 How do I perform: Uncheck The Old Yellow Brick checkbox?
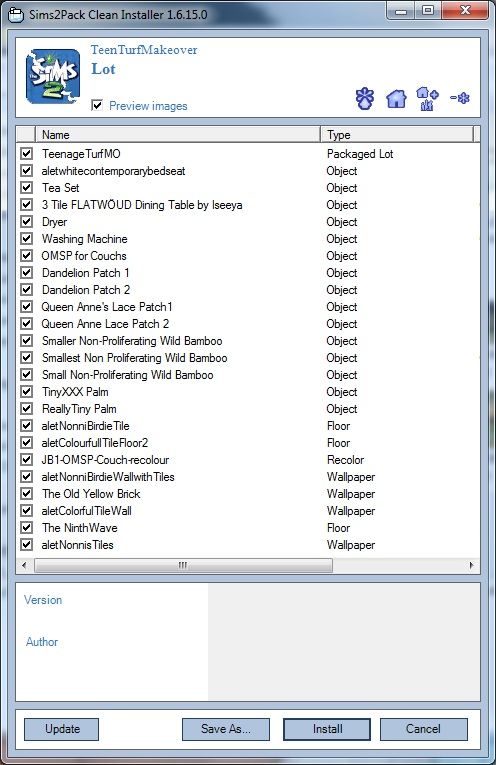click(x=26, y=494)
